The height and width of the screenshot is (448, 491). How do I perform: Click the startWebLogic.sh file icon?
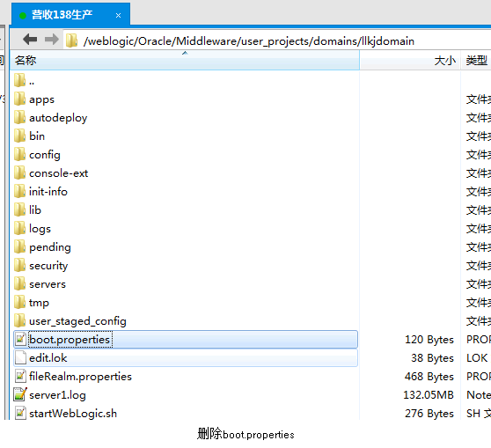coord(20,413)
